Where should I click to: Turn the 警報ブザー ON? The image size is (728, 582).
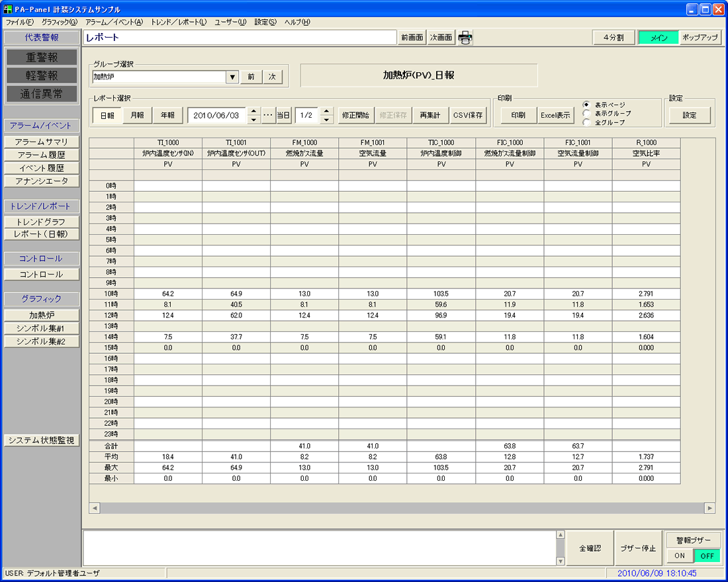coord(680,556)
